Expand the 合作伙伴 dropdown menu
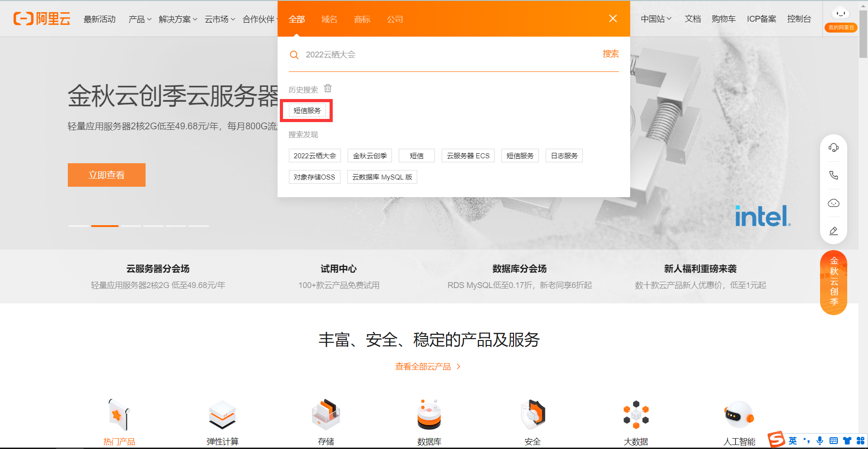This screenshot has height=449, width=868. 259,19
